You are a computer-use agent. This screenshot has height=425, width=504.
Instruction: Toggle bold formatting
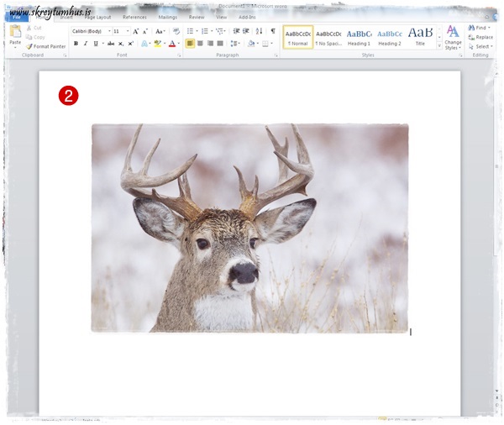pyautogui.click(x=76, y=44)
